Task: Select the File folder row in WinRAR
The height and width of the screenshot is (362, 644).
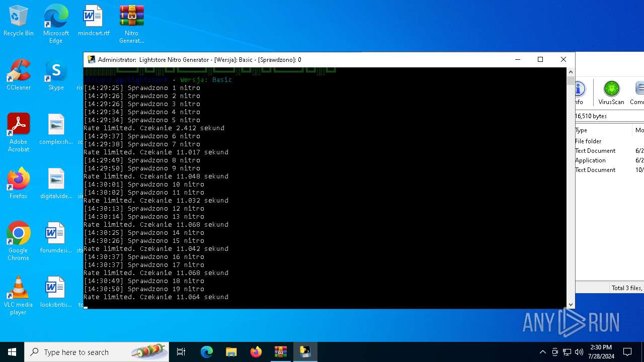Action: [609, 141]
